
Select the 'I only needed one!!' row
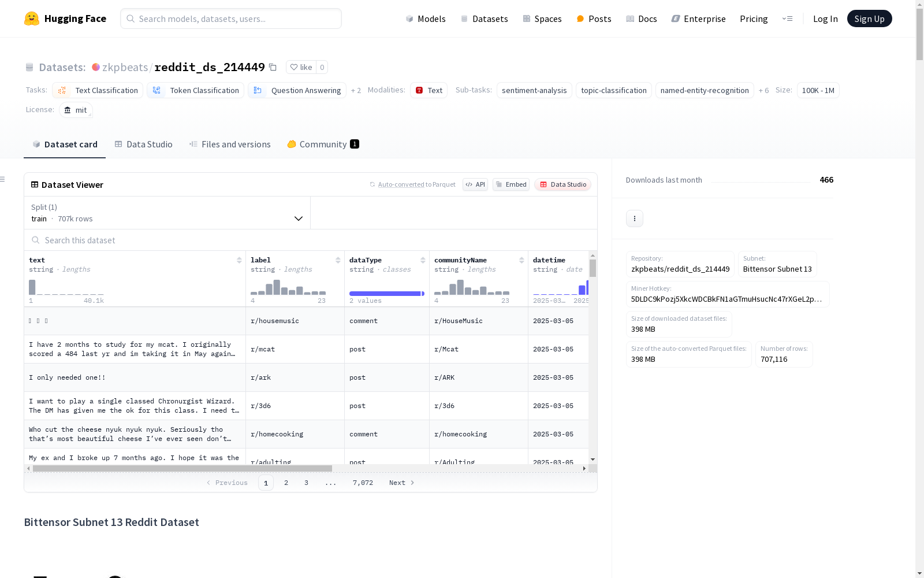click(306, 377)
